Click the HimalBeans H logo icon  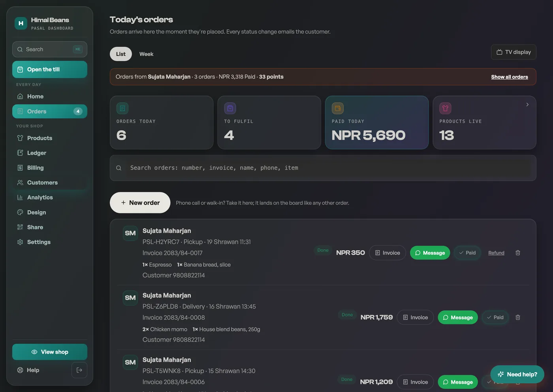coord(21,23)
